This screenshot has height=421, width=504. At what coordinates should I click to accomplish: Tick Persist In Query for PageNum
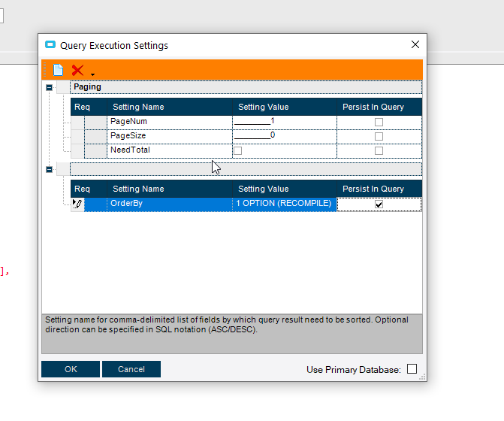(379, 123)
